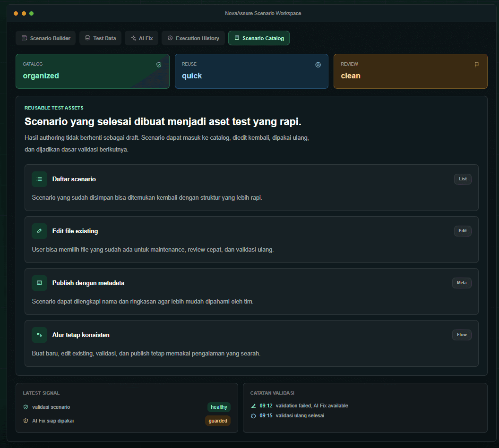Click the guarded status badge
This screenshot has height=448, width=499.
(x=218, y=421)
